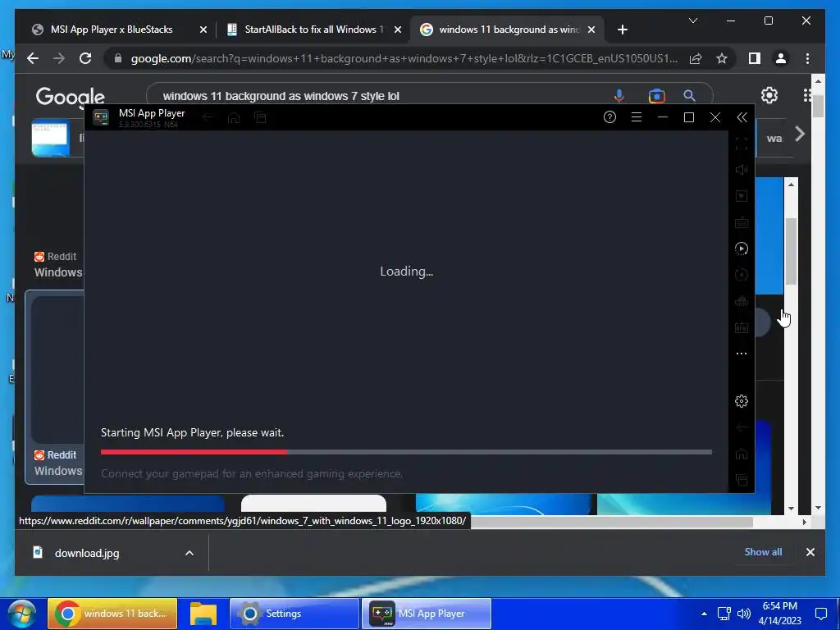
Task: Click the back arrow at bottom of MSI sidebar
Action: click(742, 427)
